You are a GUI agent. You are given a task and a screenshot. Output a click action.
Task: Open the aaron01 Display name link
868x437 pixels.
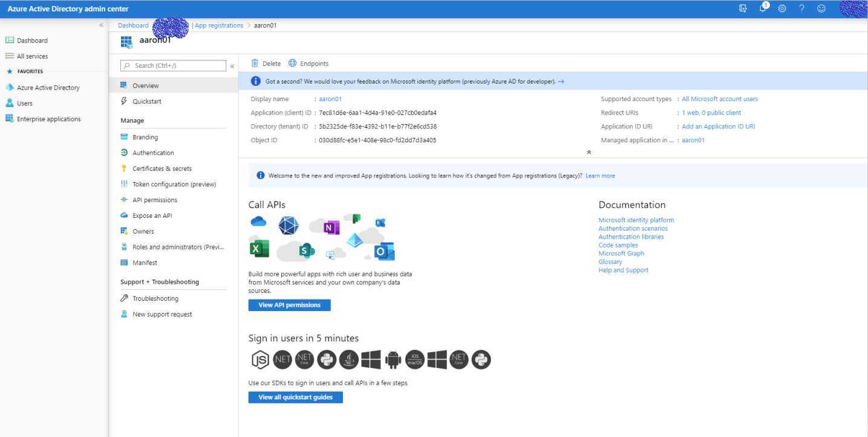[x=330, y=99]
